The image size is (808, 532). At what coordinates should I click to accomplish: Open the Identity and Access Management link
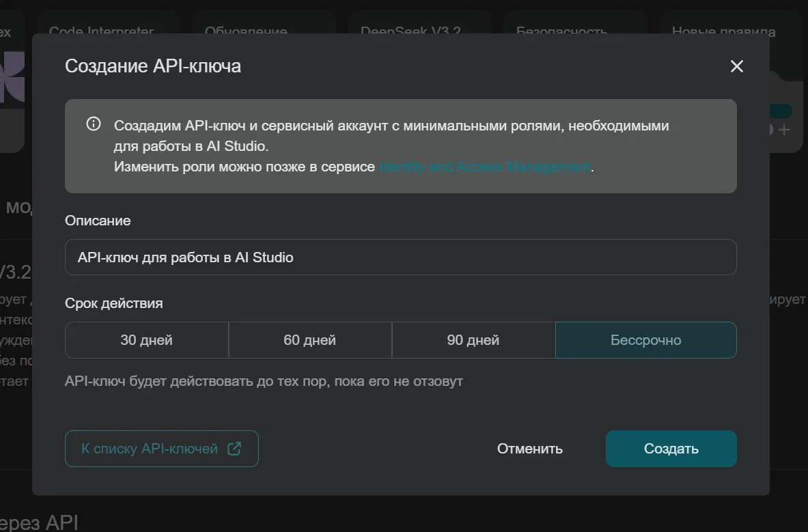click(x=485, y=167)
